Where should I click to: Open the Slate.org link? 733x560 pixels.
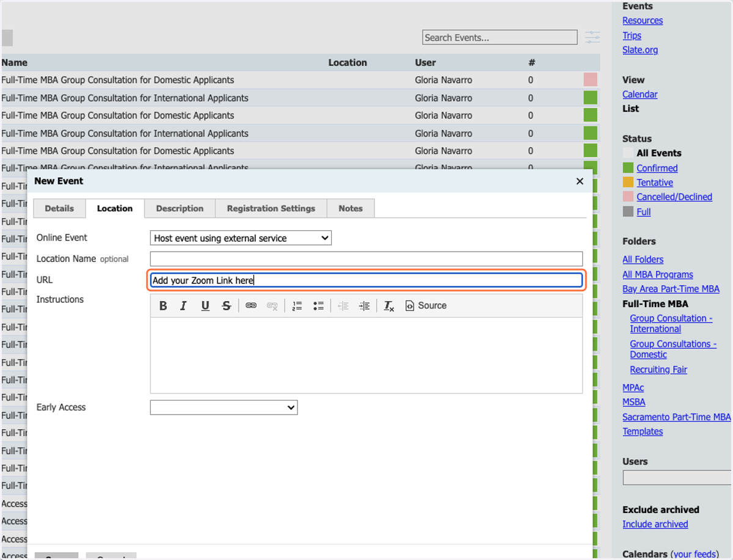coord(640,50)
